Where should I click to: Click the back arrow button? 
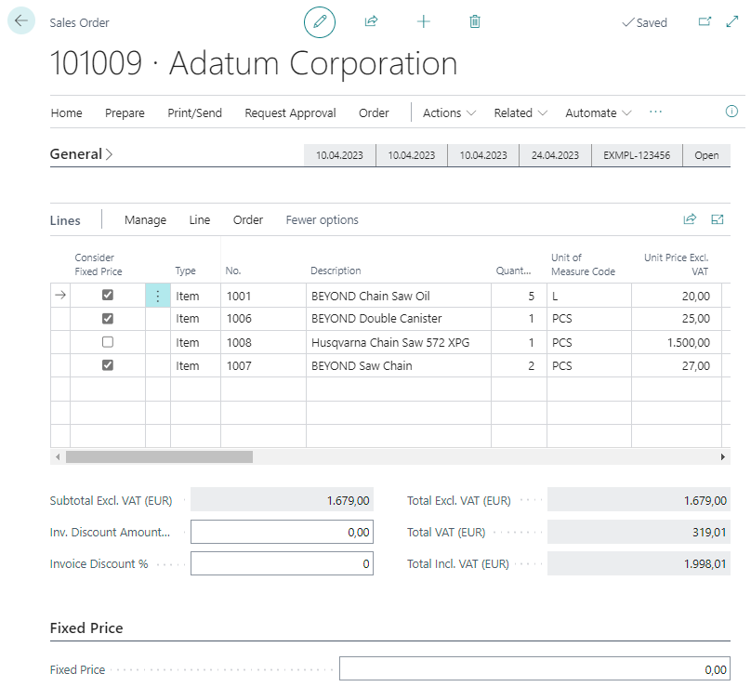point(21,21)
